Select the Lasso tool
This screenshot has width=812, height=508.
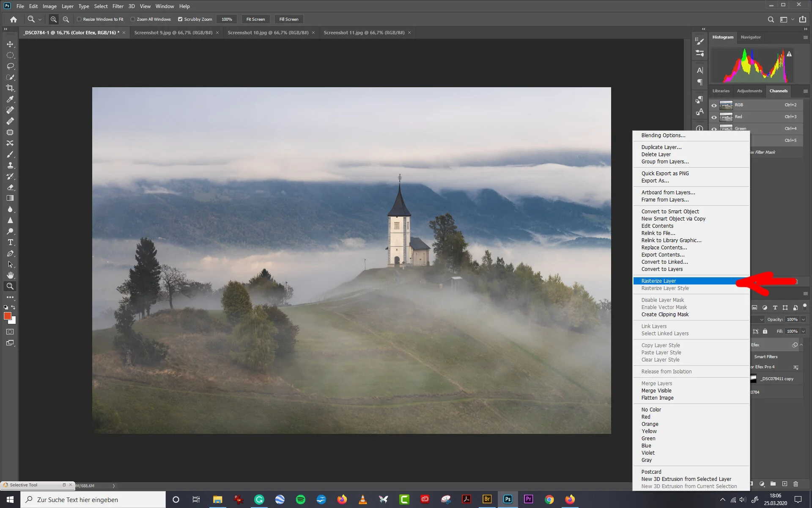[10, 66]
